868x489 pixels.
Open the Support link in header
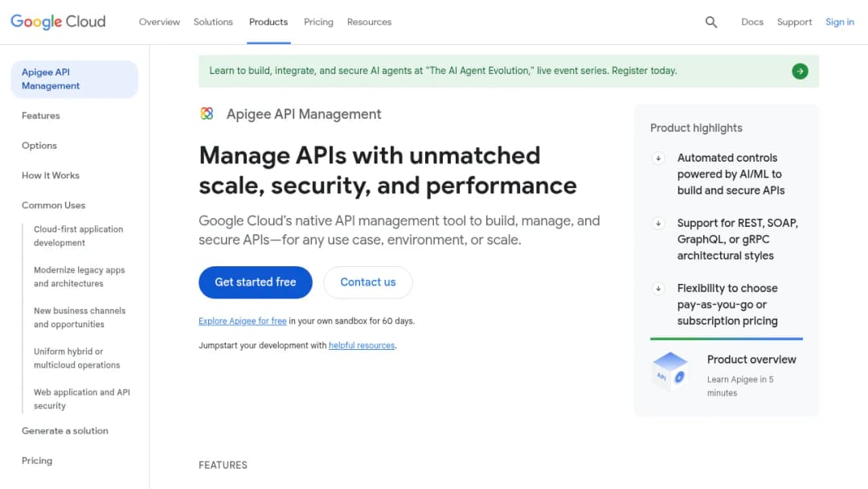pos(794,23)
